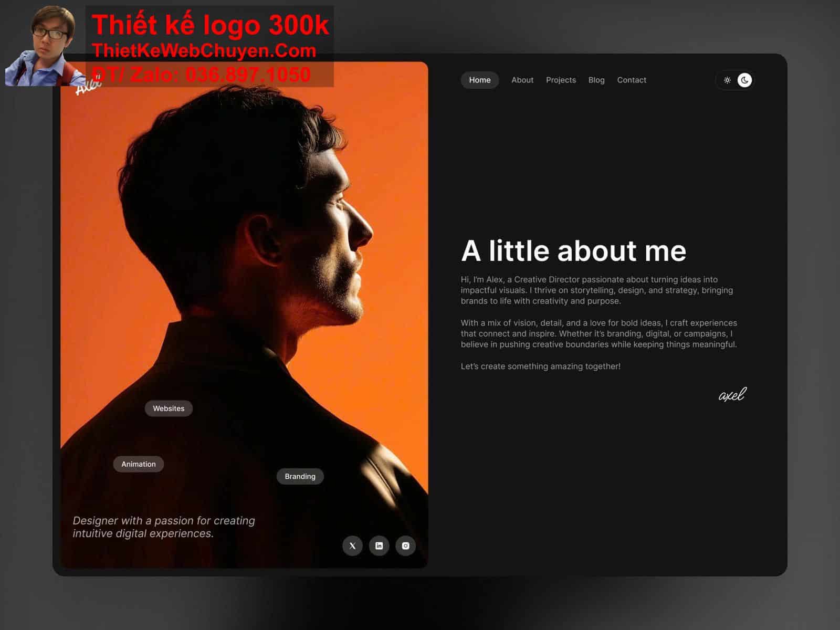Select the Animation tag pill
840x630 pixels.
139,464
